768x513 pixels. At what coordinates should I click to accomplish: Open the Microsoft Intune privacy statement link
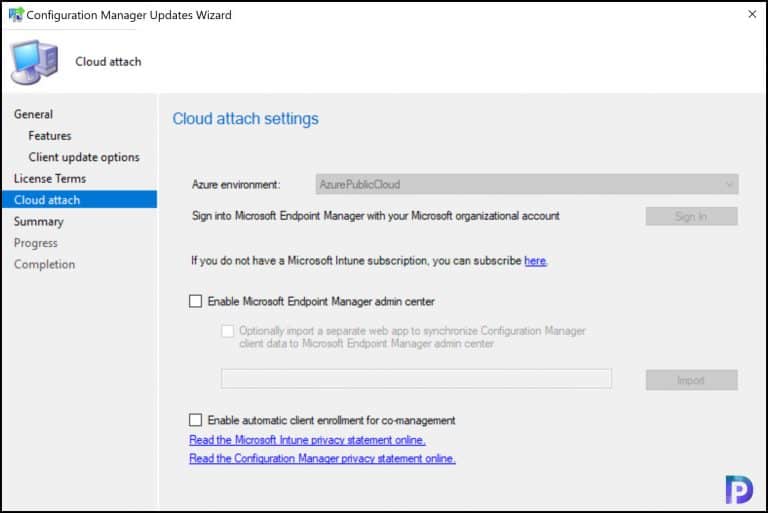coord(307,440)
